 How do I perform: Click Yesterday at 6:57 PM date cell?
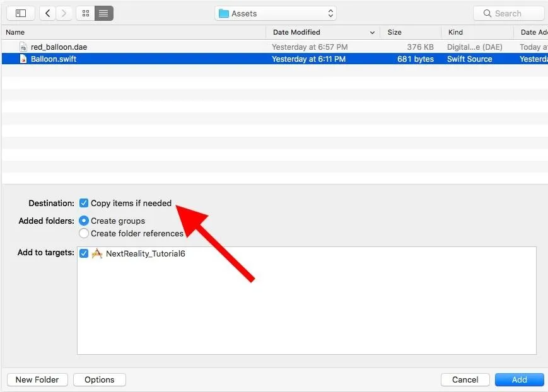(310, 47)
